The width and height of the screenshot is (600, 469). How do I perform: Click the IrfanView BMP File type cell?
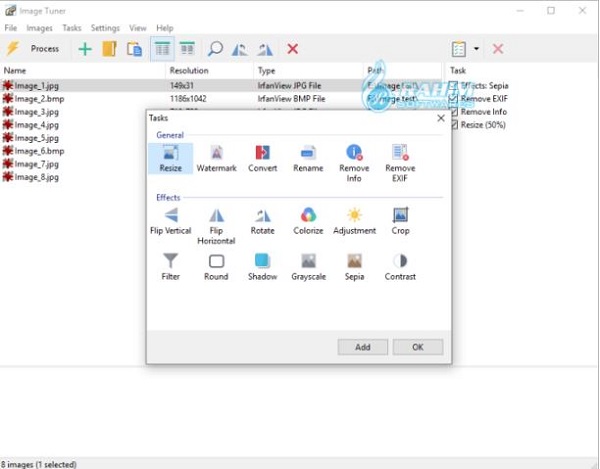click(x=291, y=99)
